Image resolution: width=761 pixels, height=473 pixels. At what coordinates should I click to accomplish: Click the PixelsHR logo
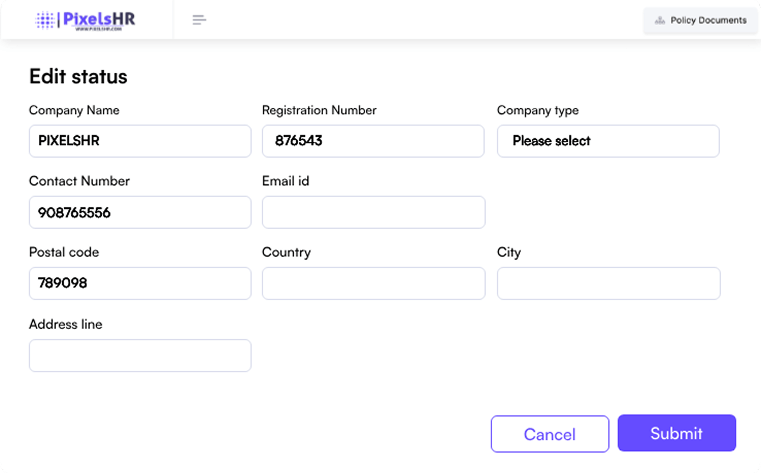84,20
